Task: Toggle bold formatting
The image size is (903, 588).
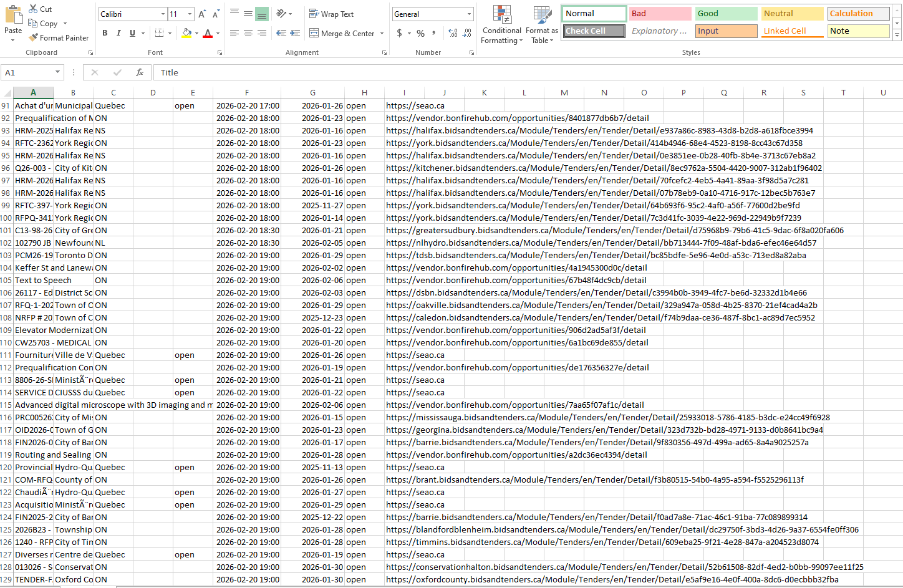Action: coord(105,32)
